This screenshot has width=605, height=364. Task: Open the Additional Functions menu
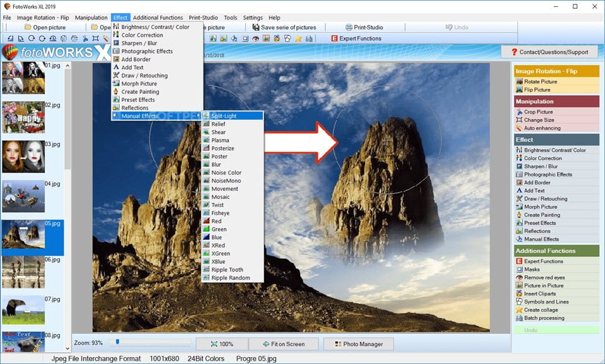coord(158,18)
